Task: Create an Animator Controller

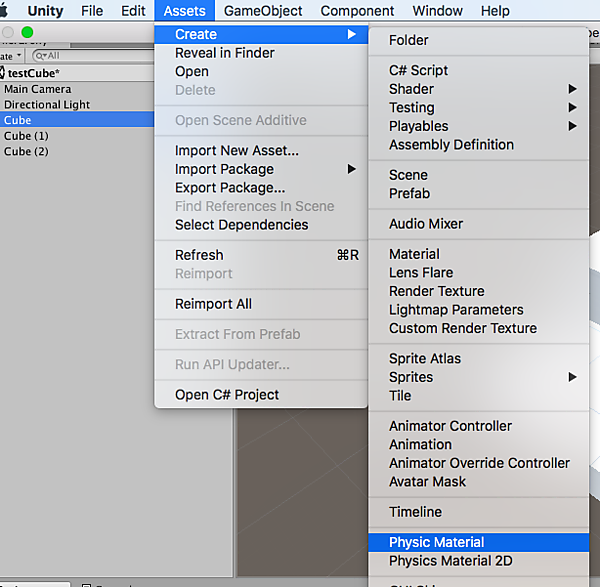Action: [478, 426]
